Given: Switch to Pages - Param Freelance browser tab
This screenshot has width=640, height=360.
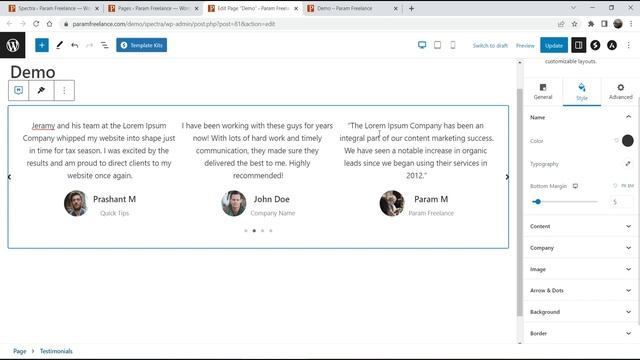Looking at the screenshot, I should [x=153, y=8].
